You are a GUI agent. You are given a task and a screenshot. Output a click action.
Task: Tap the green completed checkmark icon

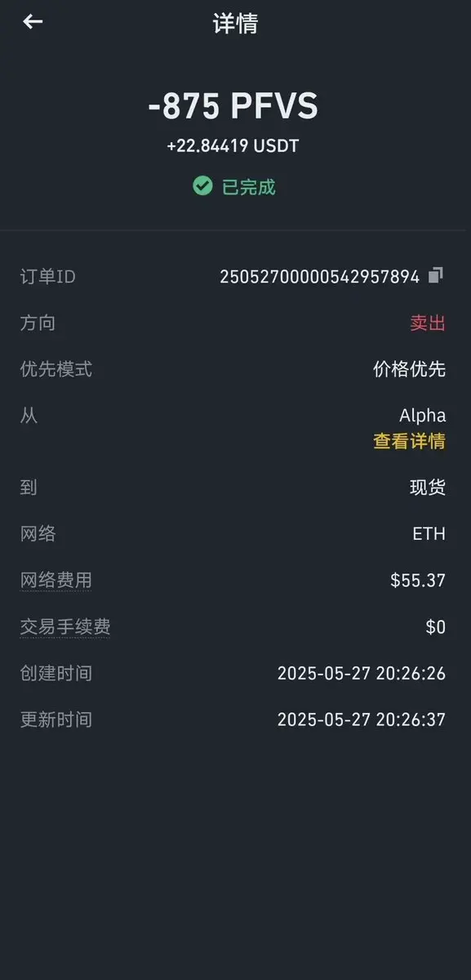pyautogui.click(x=202, y=186)
